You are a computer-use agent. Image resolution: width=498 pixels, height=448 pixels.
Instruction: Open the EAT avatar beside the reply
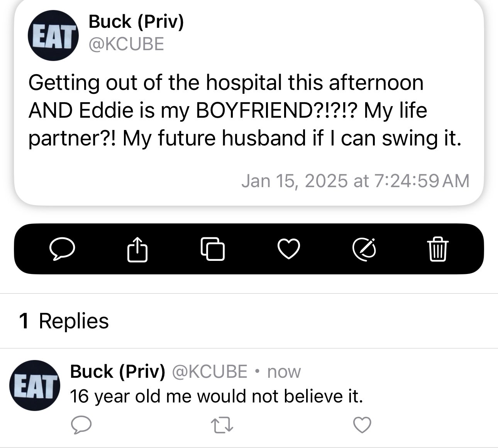coord(35,385)
